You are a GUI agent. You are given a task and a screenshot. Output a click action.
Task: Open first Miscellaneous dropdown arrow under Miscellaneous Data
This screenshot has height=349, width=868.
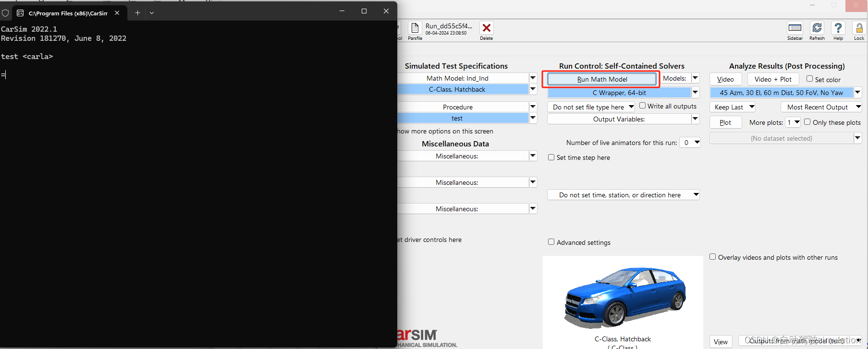click(x=533, y=156)
